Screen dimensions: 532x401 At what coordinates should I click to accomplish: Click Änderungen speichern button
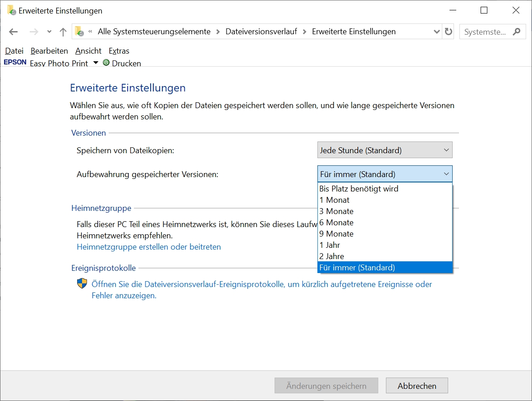pyautogui.click(x=326, y=386)
